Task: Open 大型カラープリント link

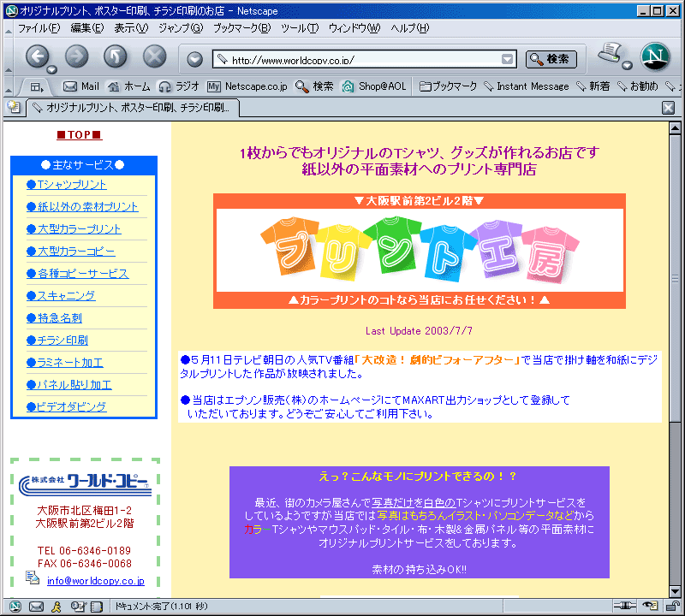Action: pyautogui.click(x=74, y=229)
